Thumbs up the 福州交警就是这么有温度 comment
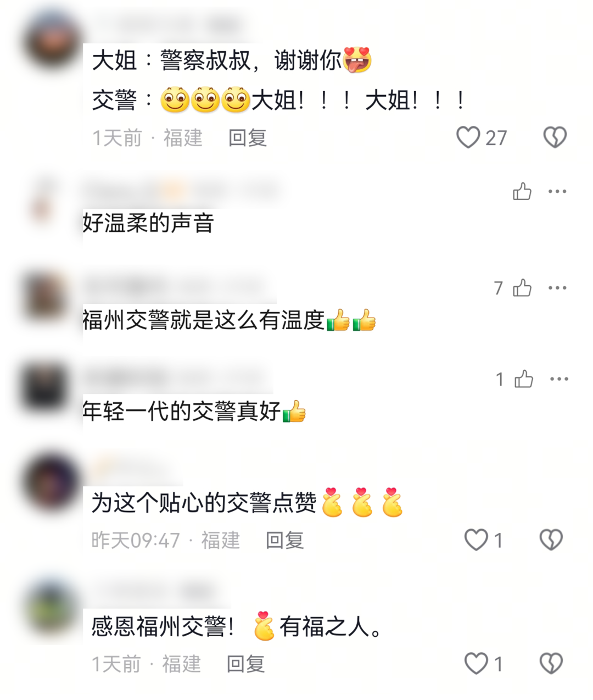The image size is (593, 700). coord(522,287)
